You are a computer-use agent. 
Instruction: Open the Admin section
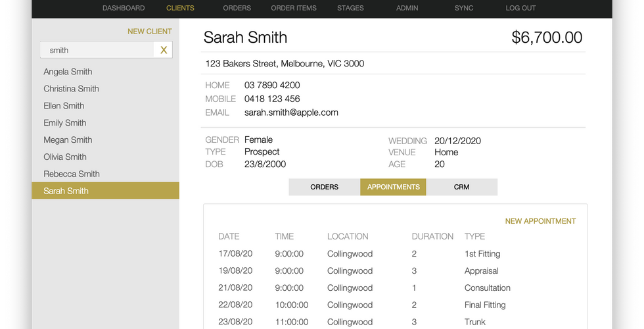407,8
